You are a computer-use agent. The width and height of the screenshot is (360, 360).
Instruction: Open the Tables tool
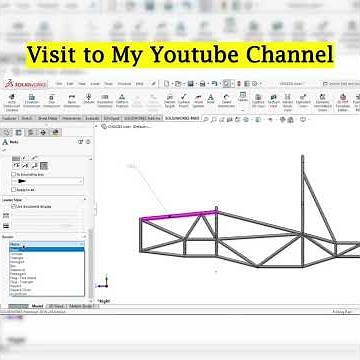click(x=243, y=97)
